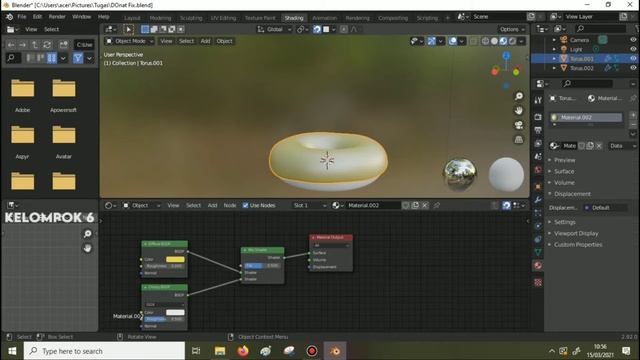640x360 pixels.
Task: Open the View Layer properties tab icon
Action: (x=538, y=144)
